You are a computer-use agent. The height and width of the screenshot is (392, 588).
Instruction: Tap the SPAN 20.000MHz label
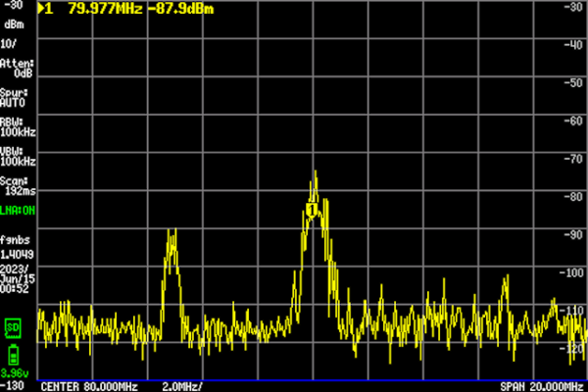coord(542,386)
